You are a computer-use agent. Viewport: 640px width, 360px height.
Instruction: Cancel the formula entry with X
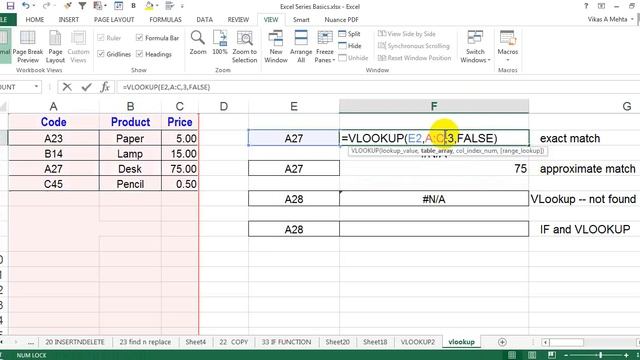67,87
